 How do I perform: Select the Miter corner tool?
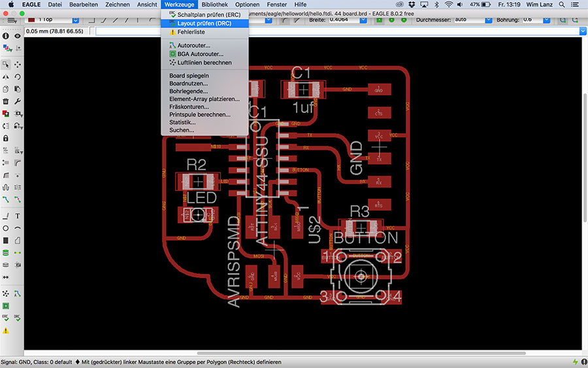click(18, 163)
